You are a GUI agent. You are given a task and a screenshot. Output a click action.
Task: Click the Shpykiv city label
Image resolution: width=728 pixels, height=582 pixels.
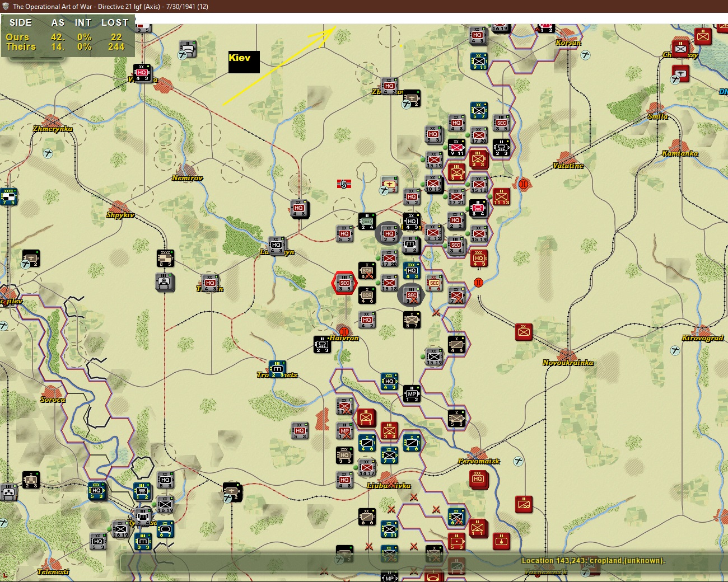coord(120,215)
